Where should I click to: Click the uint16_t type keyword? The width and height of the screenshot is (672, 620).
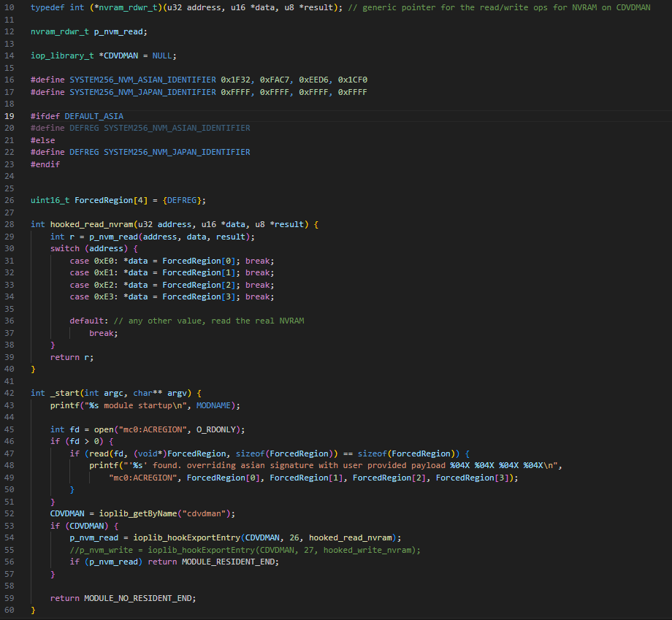(50, 201)
